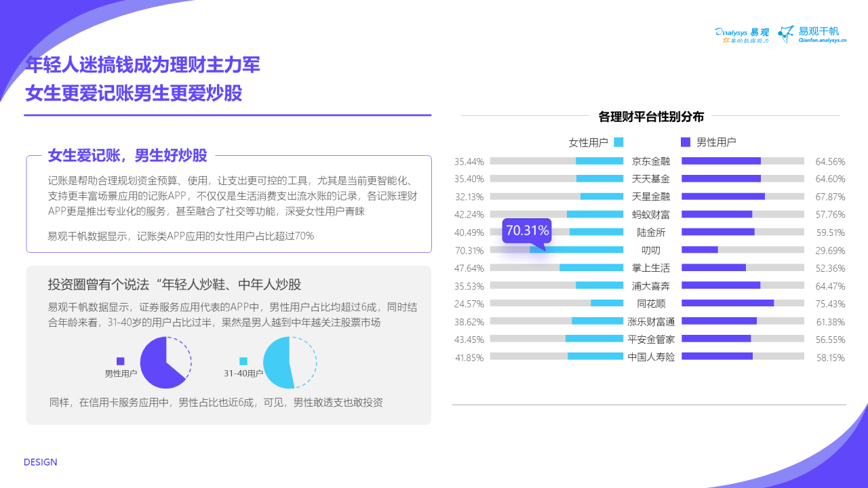Click the 61.38% male value

(831, 321)
